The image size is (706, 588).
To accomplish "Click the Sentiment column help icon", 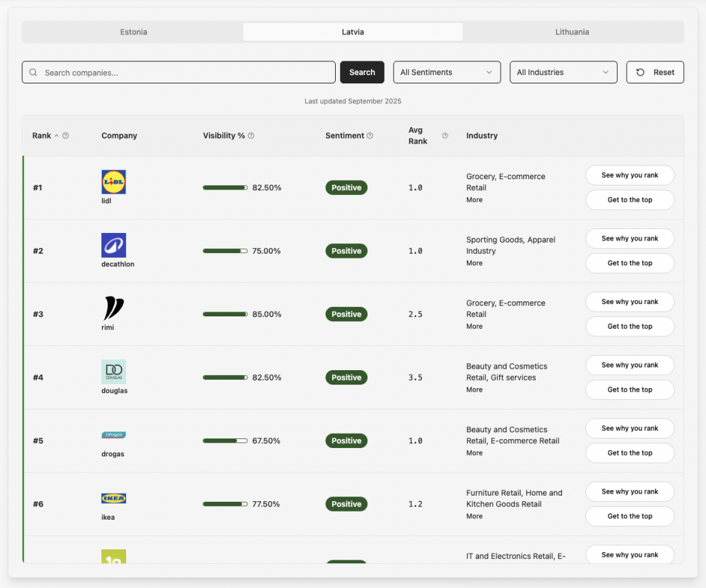I will click(x=370, y=136).
